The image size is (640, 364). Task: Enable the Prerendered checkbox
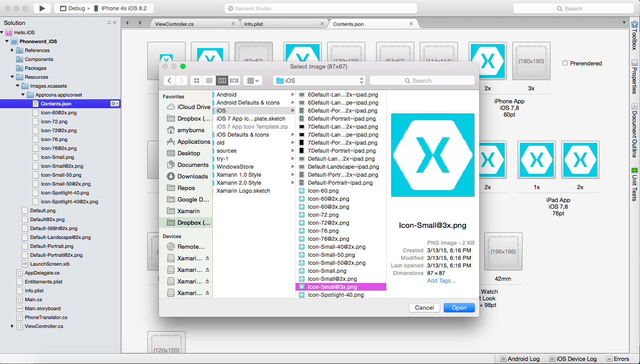point(565,63)
